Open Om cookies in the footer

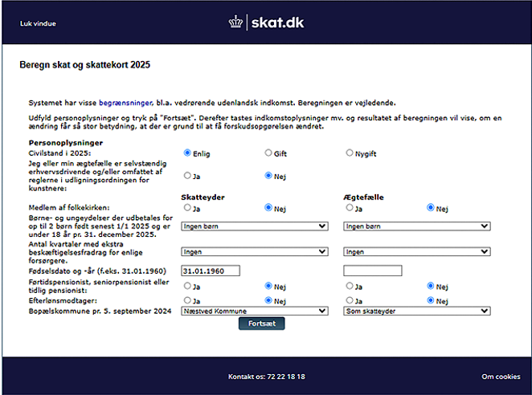501,377
